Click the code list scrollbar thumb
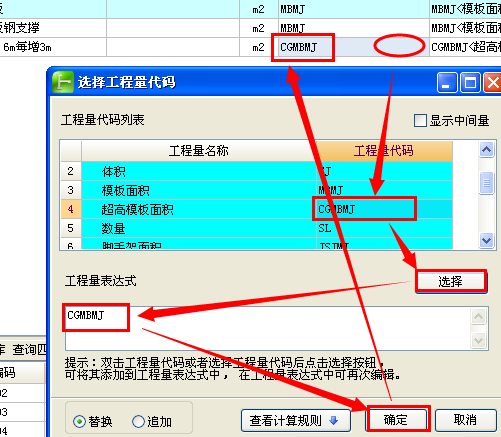The width and height of the screenshot is (501, 437). (486, 183)
